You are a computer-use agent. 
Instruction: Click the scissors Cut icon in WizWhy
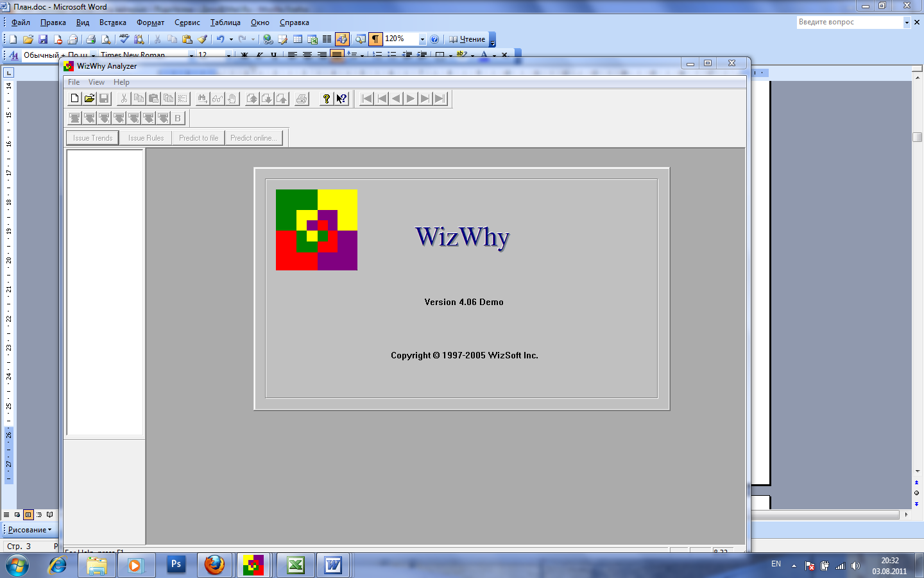point(124,98)
